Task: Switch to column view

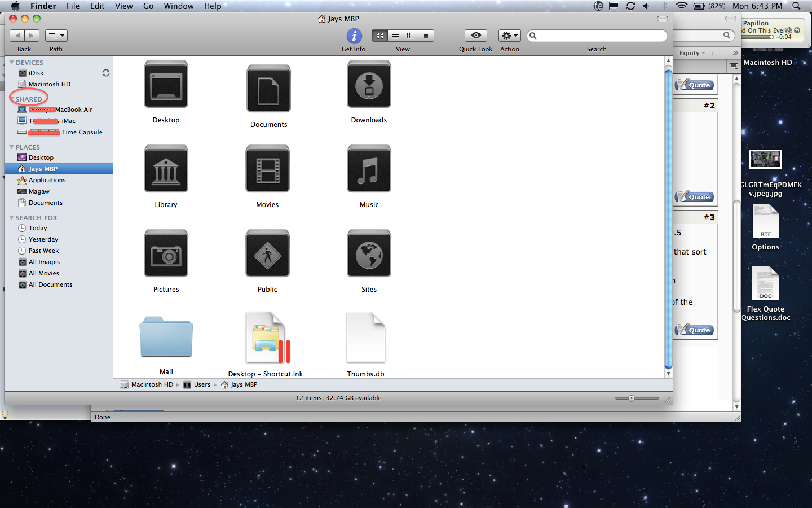Action: 411,36
